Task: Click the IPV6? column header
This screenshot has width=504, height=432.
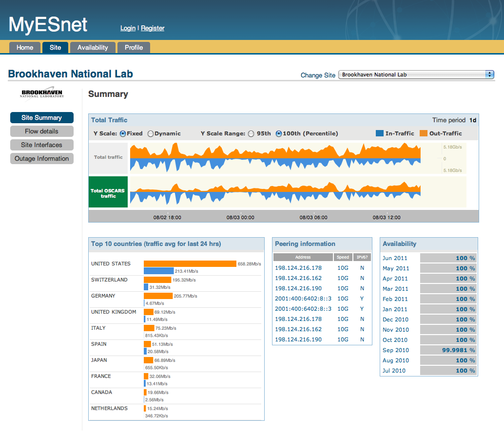Action: [x=362, y=257]
